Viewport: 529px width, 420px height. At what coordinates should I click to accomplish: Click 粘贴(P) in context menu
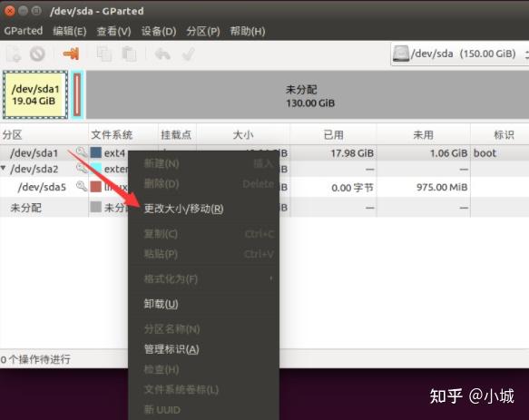[204, 254]
